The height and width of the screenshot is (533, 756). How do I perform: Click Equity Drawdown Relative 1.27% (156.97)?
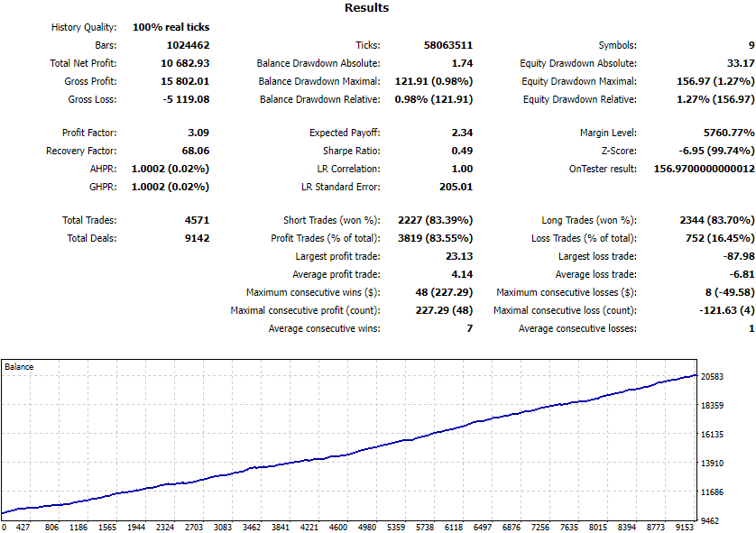point(715,99)
